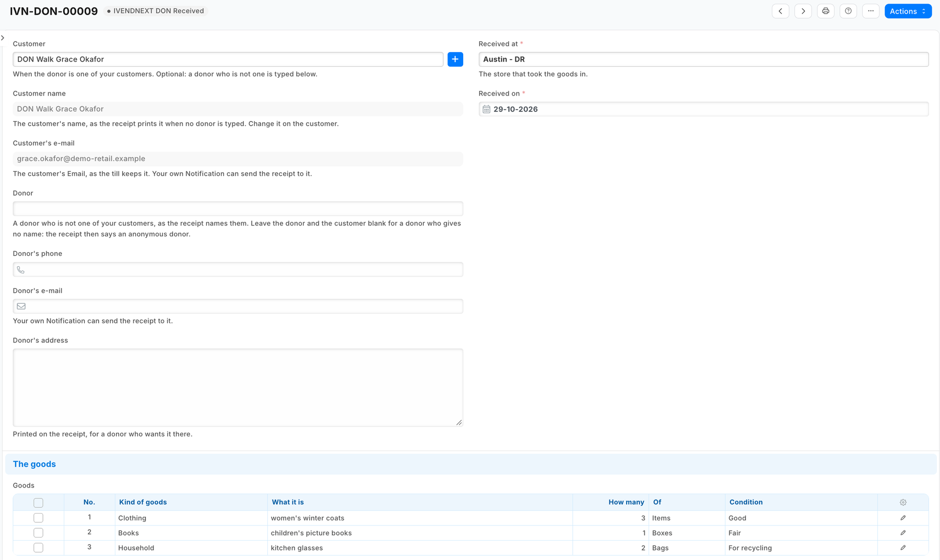Expand the sidebar with left chevron
Viewport: 940px width, 560px height.
pos(3,38)
